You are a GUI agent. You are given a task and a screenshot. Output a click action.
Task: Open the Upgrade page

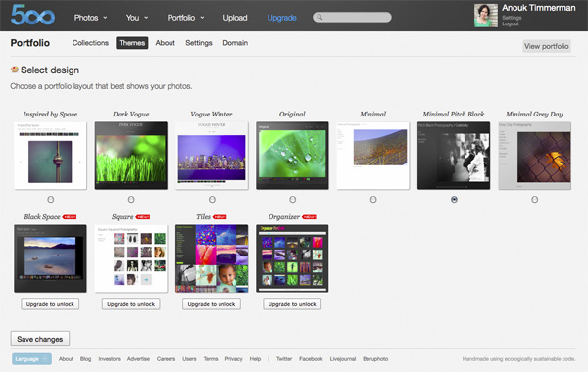point(281,18)
